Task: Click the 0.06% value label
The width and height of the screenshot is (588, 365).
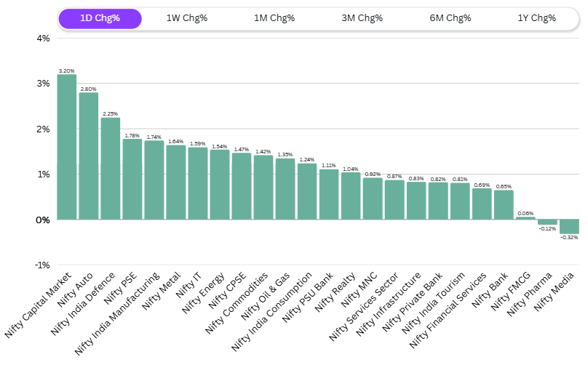Action: pyautogui.click(x=525, y=214)
